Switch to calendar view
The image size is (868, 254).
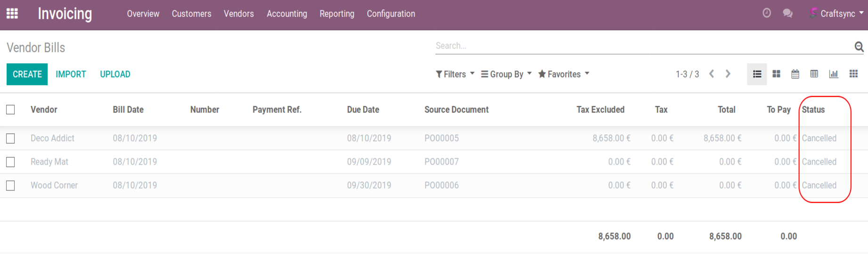point(795,74)
